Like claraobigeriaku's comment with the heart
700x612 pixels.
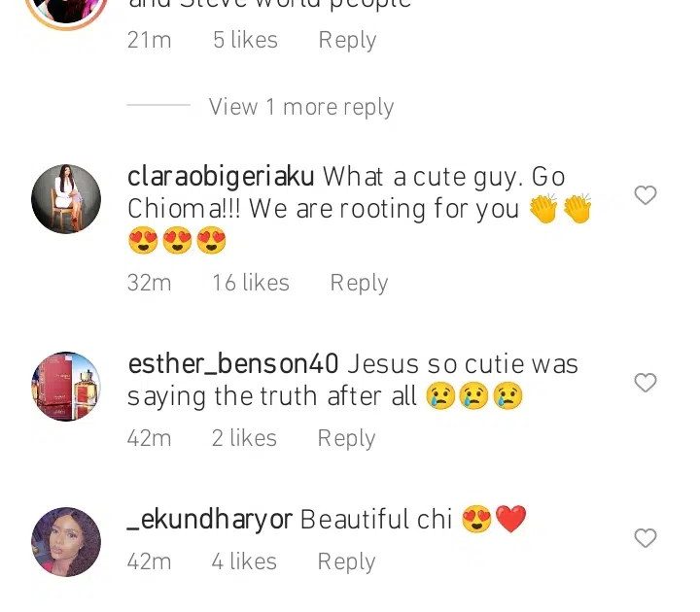[646, 196]
